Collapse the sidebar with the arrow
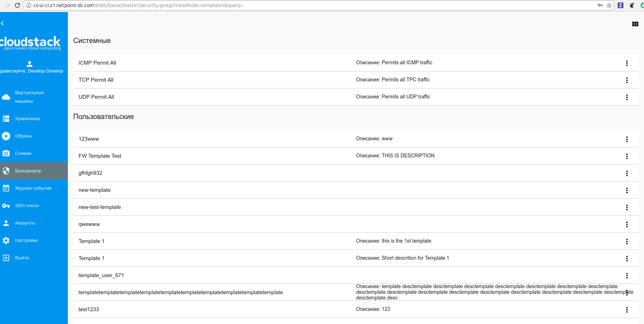Viewport: 644px width, 324px height. pos(3,23)
